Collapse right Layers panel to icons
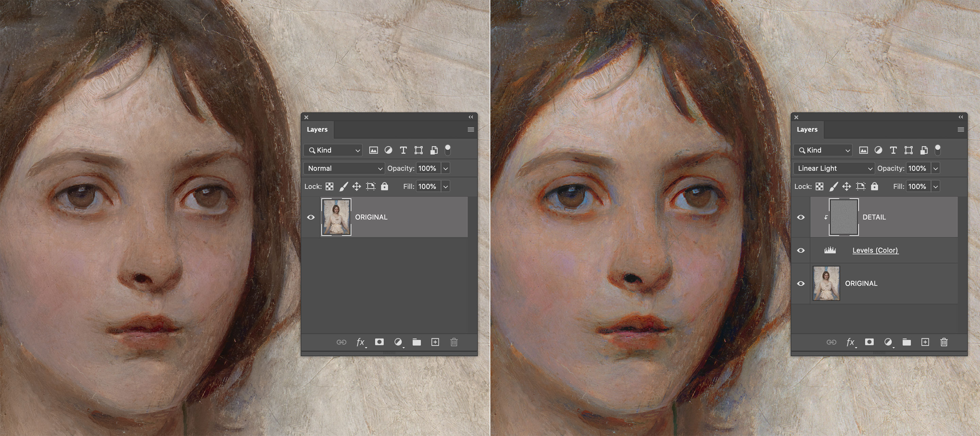The width and height of the screenshot is (980, 436). 961,117
